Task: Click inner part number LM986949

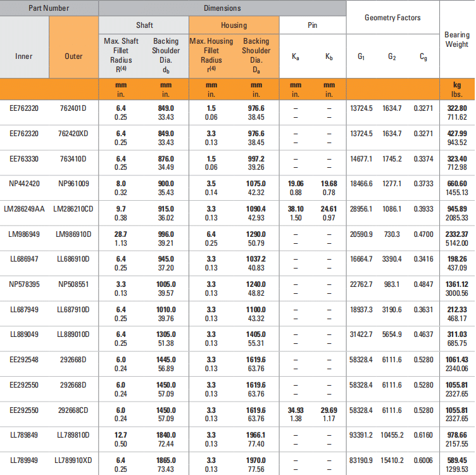Action: coord(24,234)
